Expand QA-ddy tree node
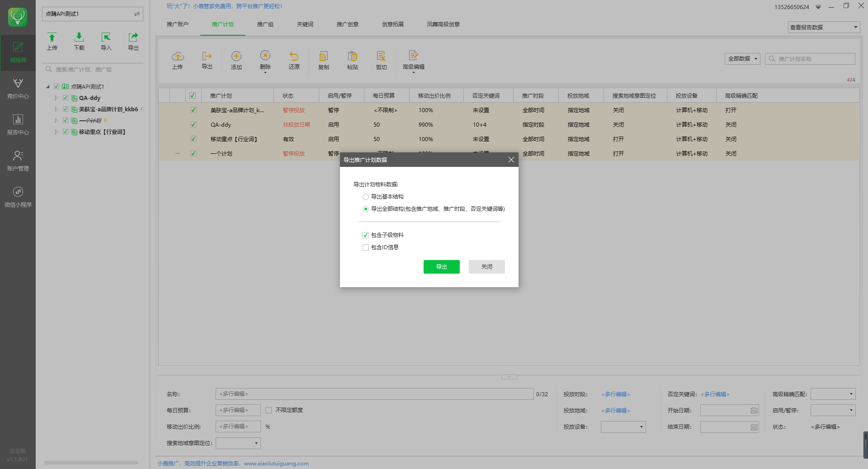868x469 pixels. click(57, 98)
